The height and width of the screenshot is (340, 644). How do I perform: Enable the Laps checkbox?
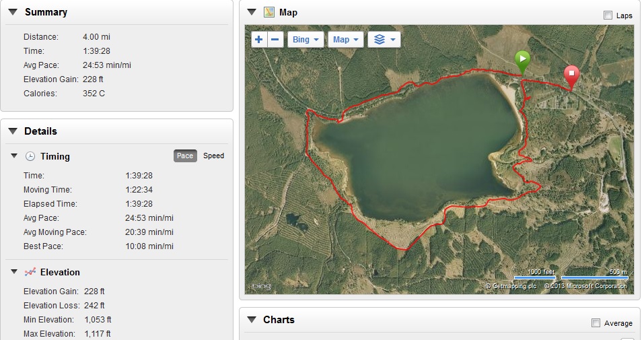[x=608, y=15]
